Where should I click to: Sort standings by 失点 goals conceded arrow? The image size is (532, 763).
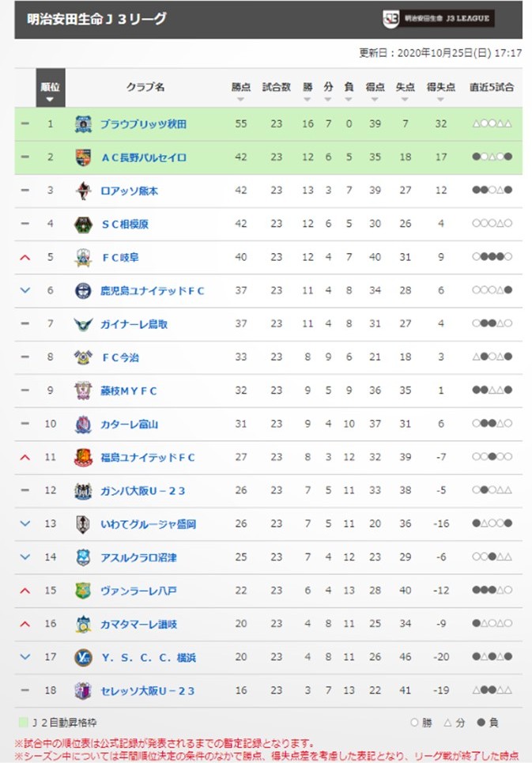[405, 100]
